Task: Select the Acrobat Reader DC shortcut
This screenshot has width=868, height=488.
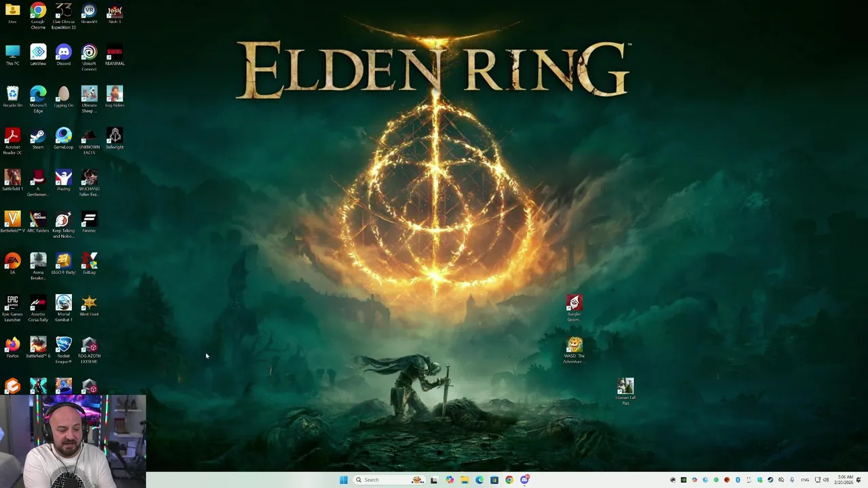Action: click(x=12, y=141)
